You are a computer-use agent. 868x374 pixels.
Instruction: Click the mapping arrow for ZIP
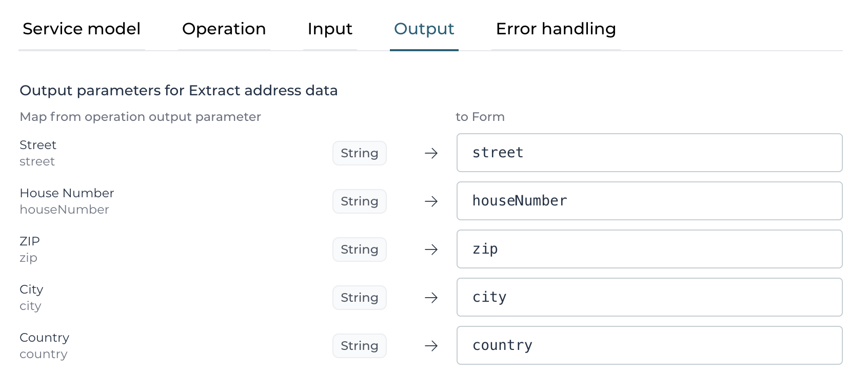pos(431,250)
